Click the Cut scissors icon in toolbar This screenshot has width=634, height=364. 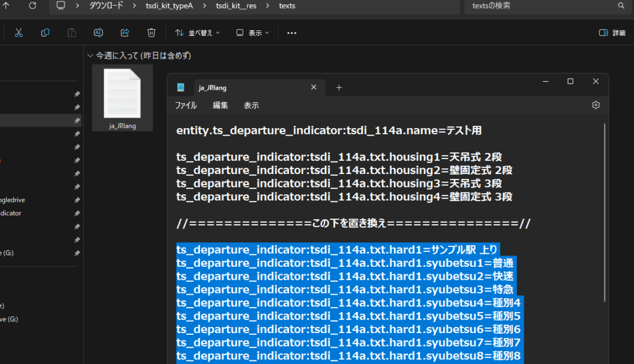(19, 33)
